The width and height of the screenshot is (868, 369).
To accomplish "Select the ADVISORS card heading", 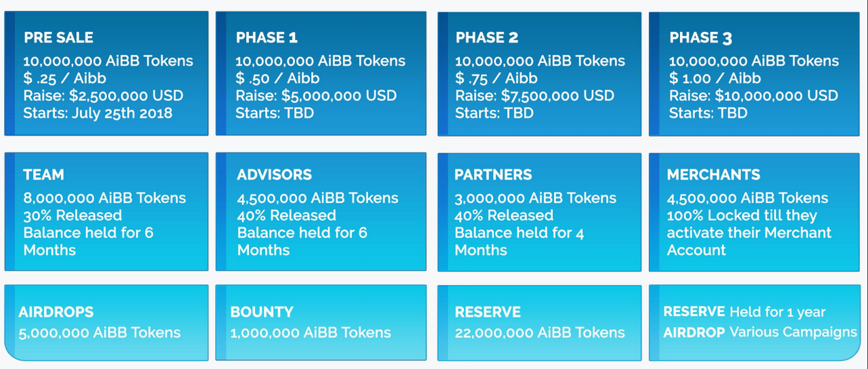I will tap(274, 175).
